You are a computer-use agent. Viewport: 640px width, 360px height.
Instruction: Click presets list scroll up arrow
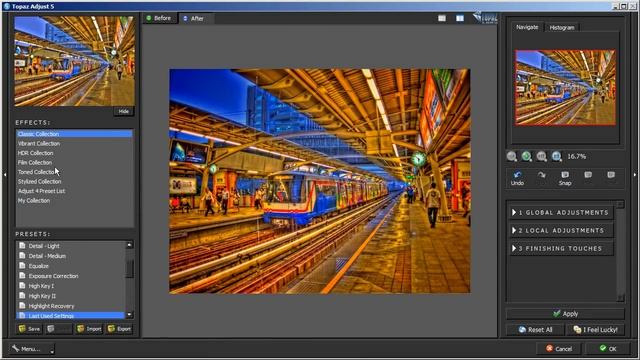tap(129, 245)
